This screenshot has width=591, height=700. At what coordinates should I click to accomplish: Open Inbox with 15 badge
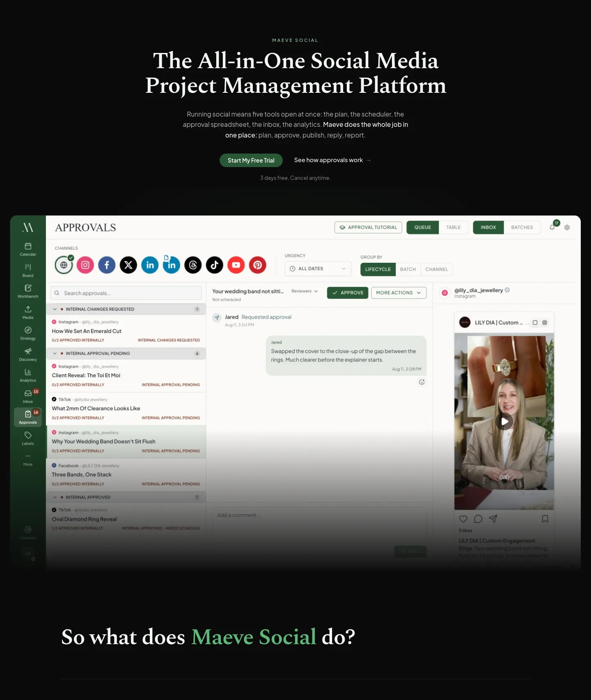pyautogui.click(x=28, y=396)
